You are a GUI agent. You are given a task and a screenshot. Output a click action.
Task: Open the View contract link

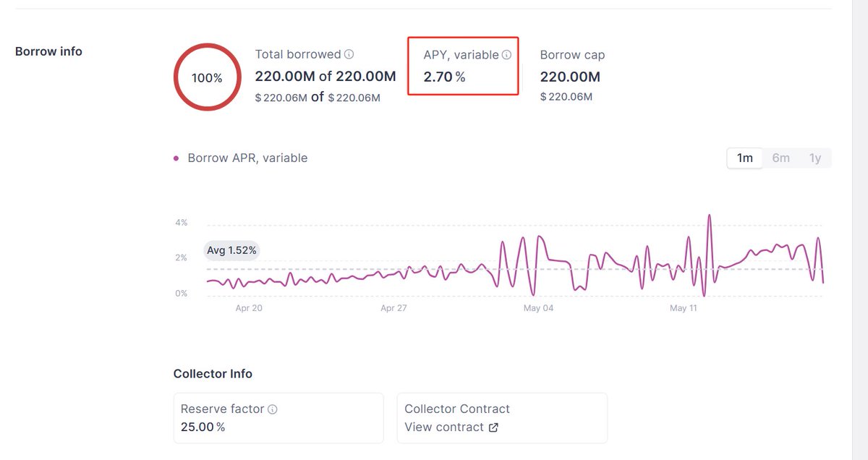tap(443, 427)
